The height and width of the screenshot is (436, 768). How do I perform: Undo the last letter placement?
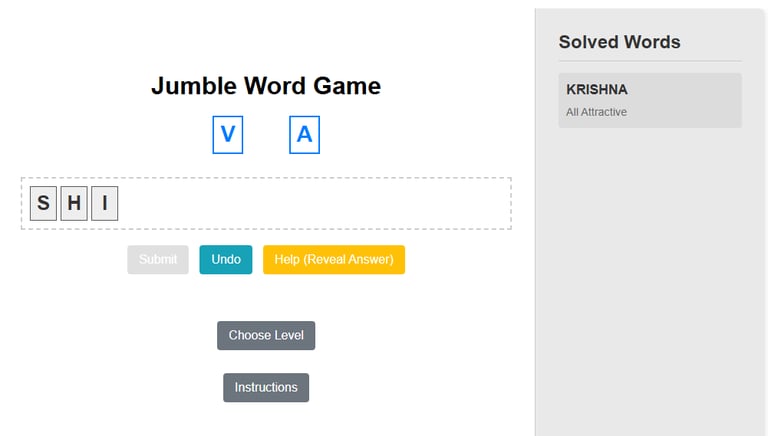tap(226, 260)
